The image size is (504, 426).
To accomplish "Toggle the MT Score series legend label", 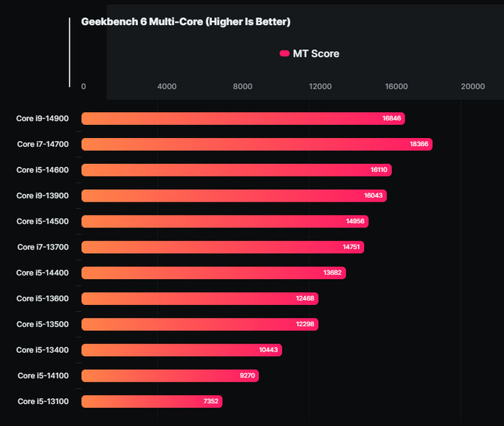I will coord(316,54).
